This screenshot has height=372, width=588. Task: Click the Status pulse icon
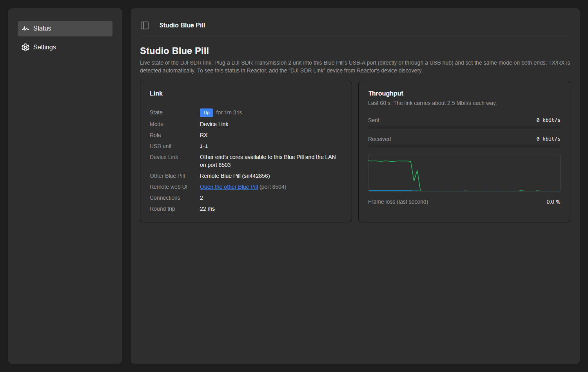[x=25, y=29]
